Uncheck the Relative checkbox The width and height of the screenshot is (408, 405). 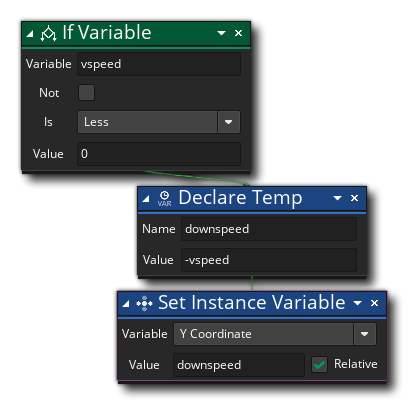(319, 364)
